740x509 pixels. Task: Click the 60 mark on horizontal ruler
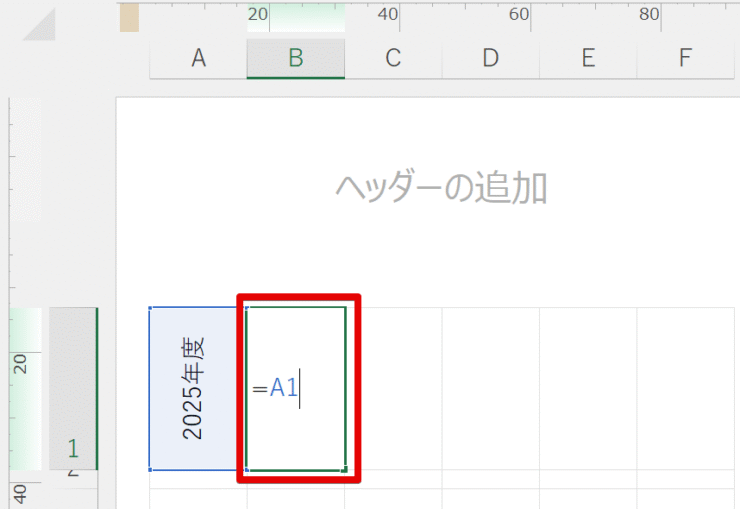click(519, 14)
